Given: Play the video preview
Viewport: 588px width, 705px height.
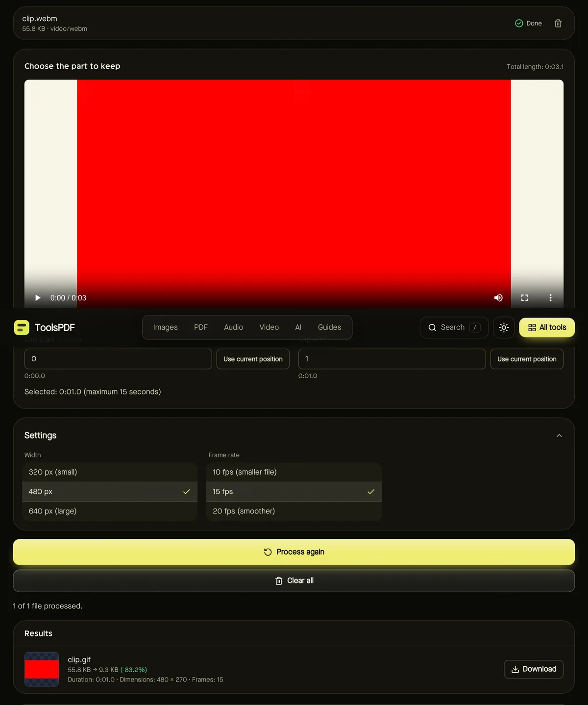Looking at the screenshot, I should click(x=38, y=298).
